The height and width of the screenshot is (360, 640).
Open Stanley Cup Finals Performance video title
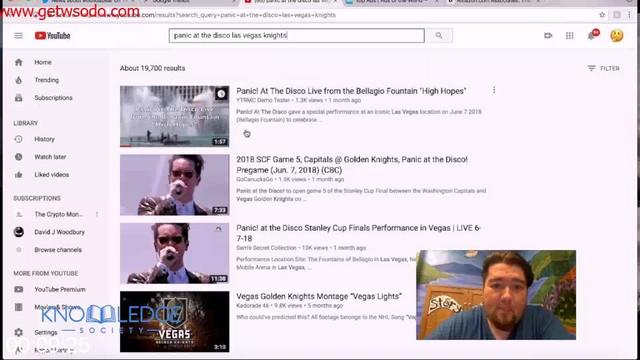point(358,233)
